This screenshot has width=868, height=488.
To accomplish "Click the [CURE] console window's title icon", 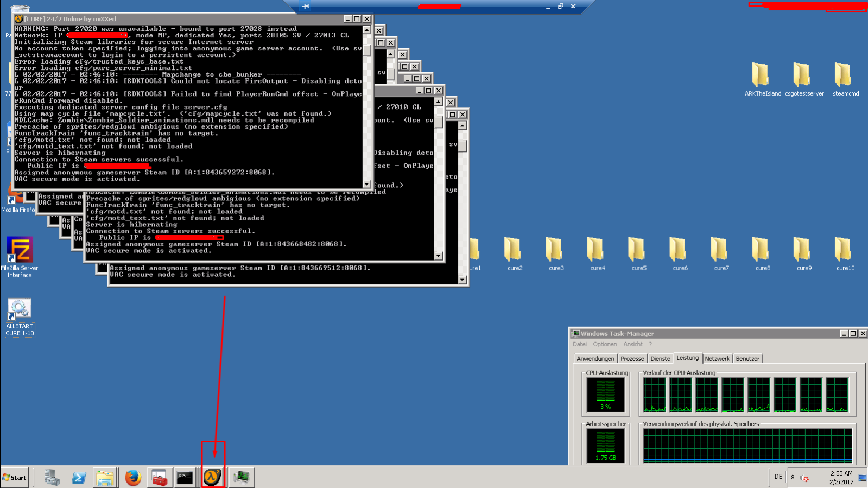I will (18, 19).
